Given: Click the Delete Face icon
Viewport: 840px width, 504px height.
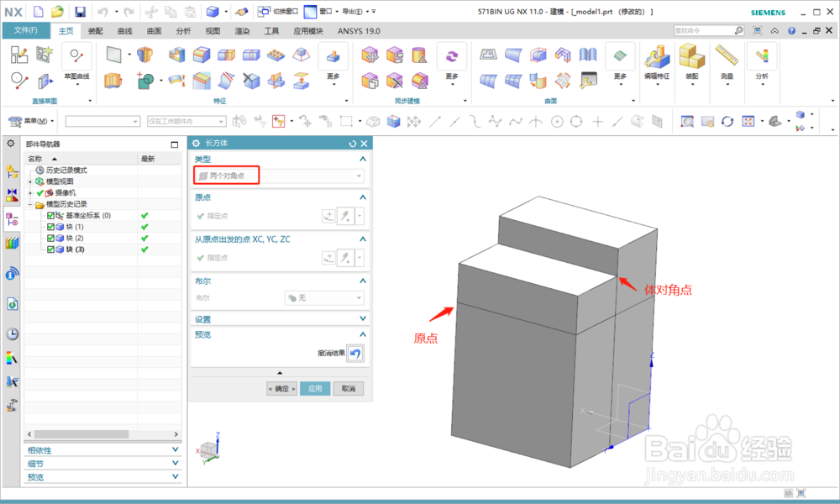Looking at the screenshot, I should click(395, 81).
